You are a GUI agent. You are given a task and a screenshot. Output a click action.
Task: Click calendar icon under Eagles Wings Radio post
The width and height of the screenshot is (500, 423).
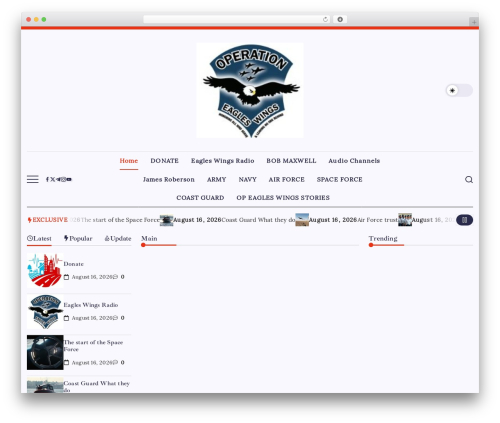66,318
